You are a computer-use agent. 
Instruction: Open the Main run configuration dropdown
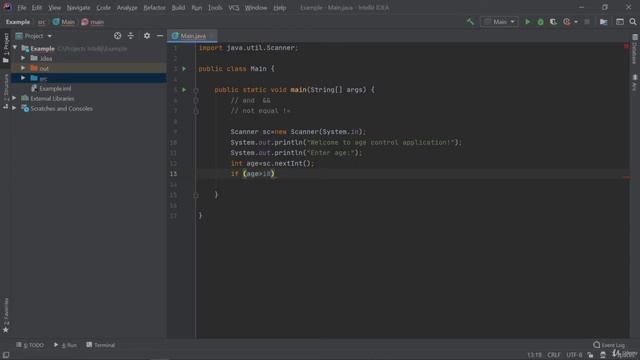coord(500,22)
